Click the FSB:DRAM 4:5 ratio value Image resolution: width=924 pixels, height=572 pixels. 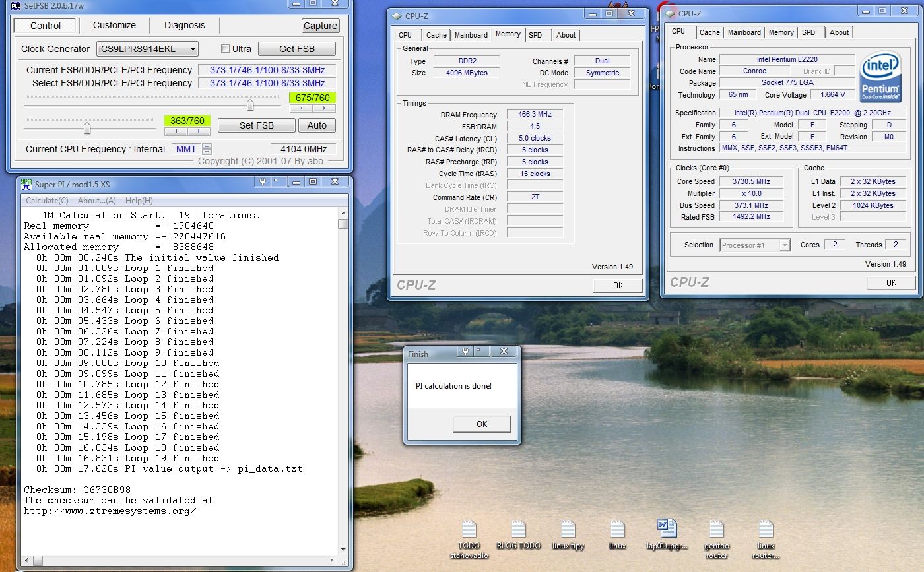click(535, 126)
